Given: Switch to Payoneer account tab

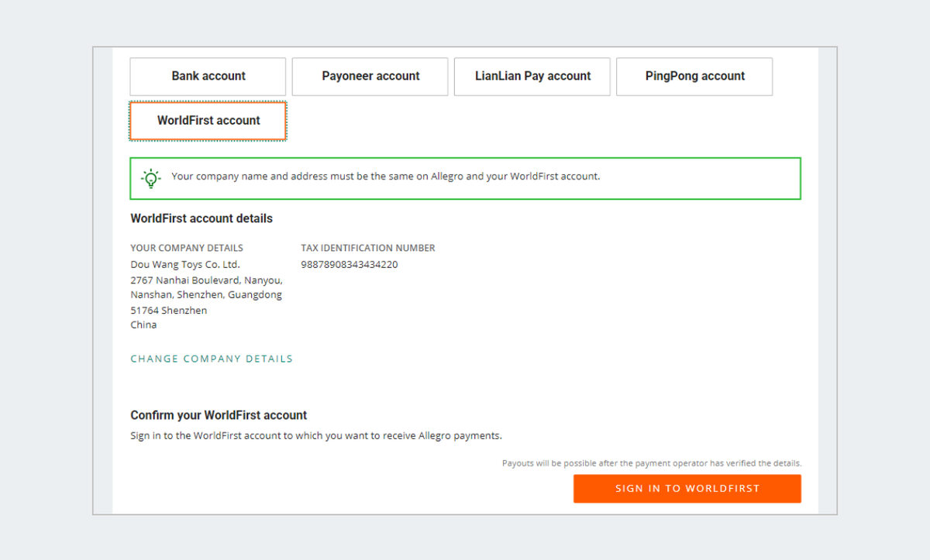Looking at the screenshot, I should pyautogui.click(x=370, y=77).
